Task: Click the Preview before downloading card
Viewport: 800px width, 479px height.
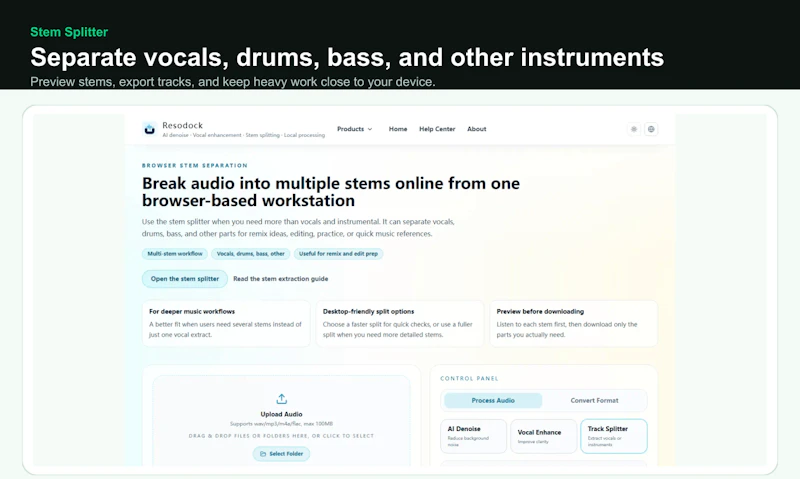Action: point(573,323)
